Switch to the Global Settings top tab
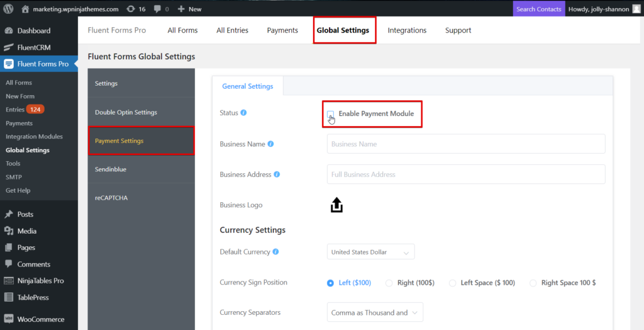 coord(343,30)
